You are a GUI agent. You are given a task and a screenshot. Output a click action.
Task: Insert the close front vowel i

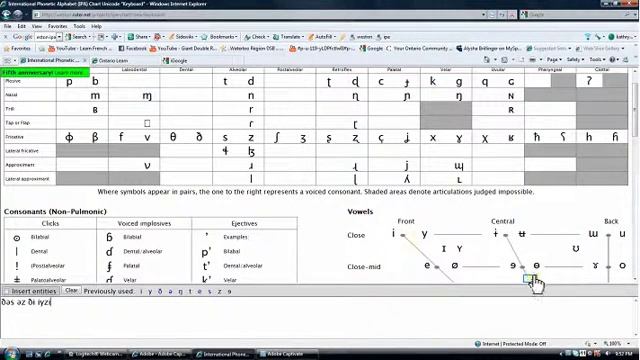(x=393, y=233)
